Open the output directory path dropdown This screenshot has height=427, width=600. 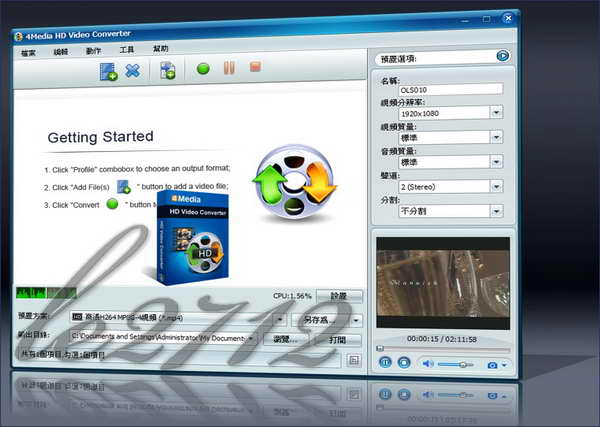click(x=251, y=338)
